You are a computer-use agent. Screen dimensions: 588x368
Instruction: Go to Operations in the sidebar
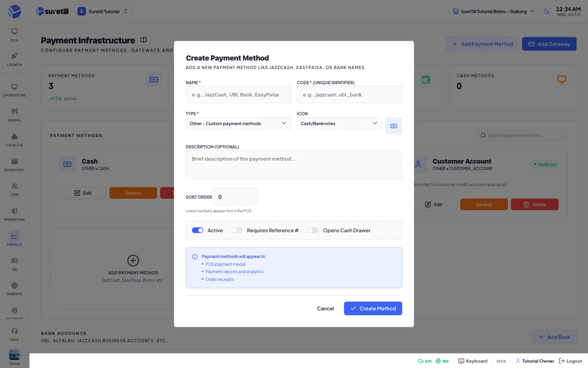pyautogui.click(x=14, y=90)
